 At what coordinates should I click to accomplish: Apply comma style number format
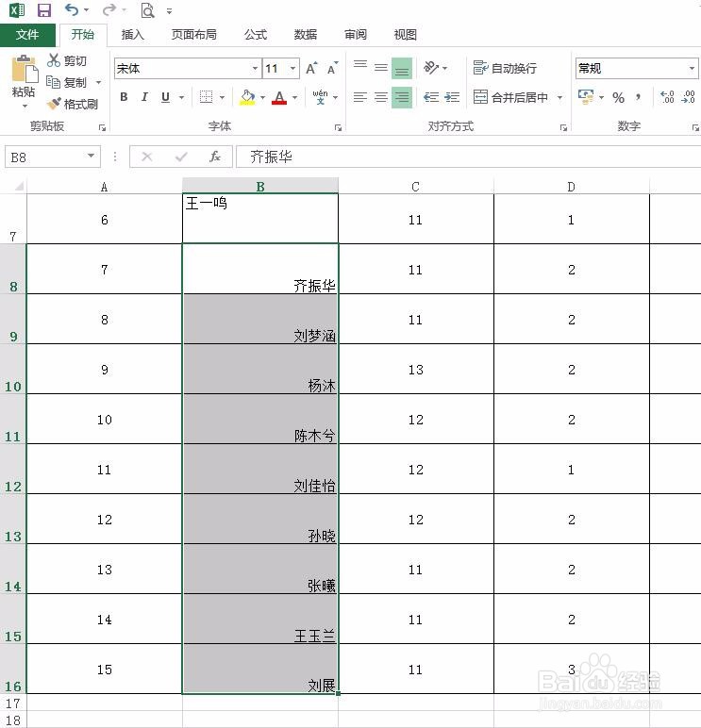pyautogui.click(x=639, y=97)
